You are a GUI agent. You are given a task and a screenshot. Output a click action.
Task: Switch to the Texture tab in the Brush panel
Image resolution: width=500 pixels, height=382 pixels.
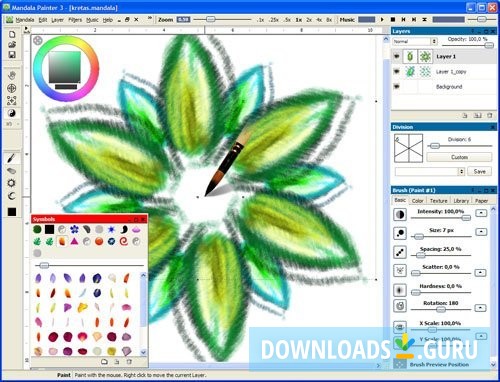point(438,201)
